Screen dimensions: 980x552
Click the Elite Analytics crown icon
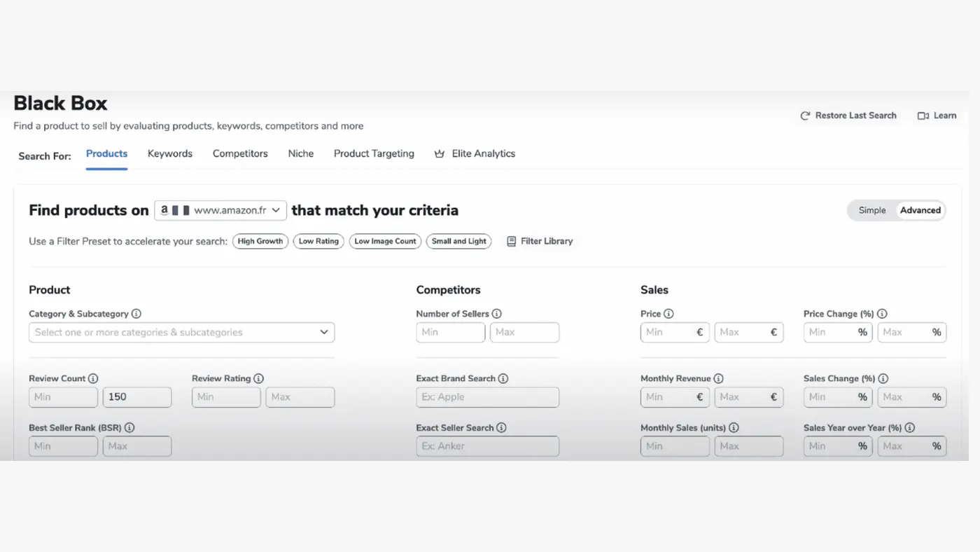point(440,153)
